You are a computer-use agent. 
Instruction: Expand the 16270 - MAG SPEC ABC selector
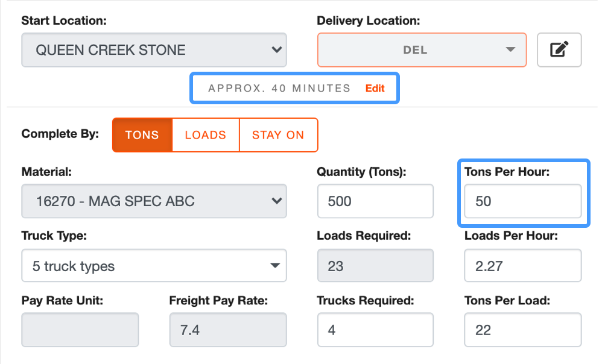154,201
